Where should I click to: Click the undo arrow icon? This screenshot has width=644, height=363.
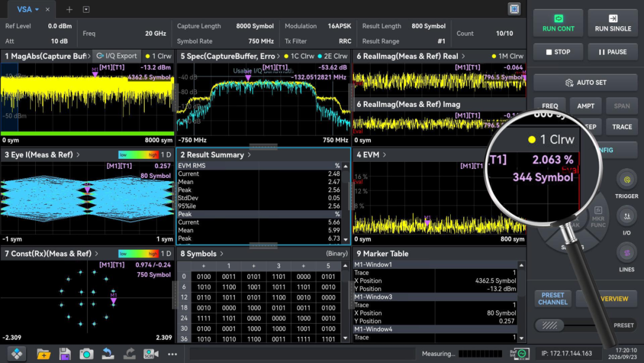point(108,353)
